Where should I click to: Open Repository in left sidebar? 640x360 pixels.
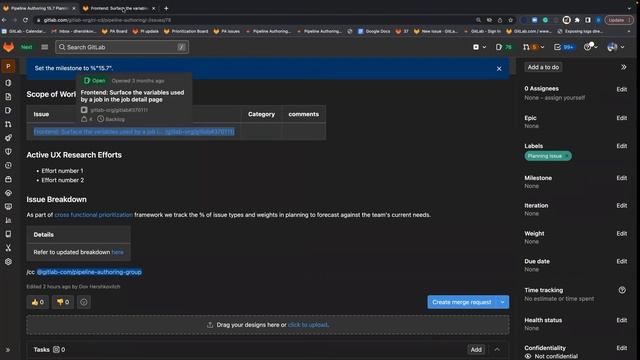click(8, 97)
